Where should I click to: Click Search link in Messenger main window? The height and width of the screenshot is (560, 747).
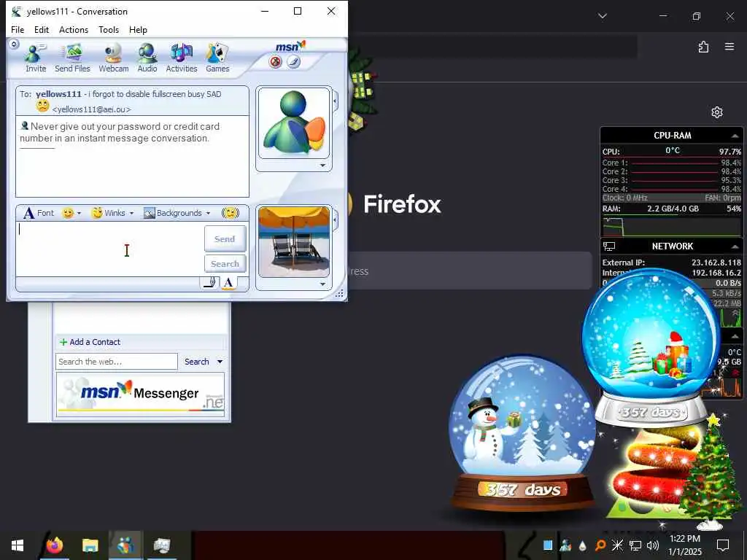tap(197, 362)
